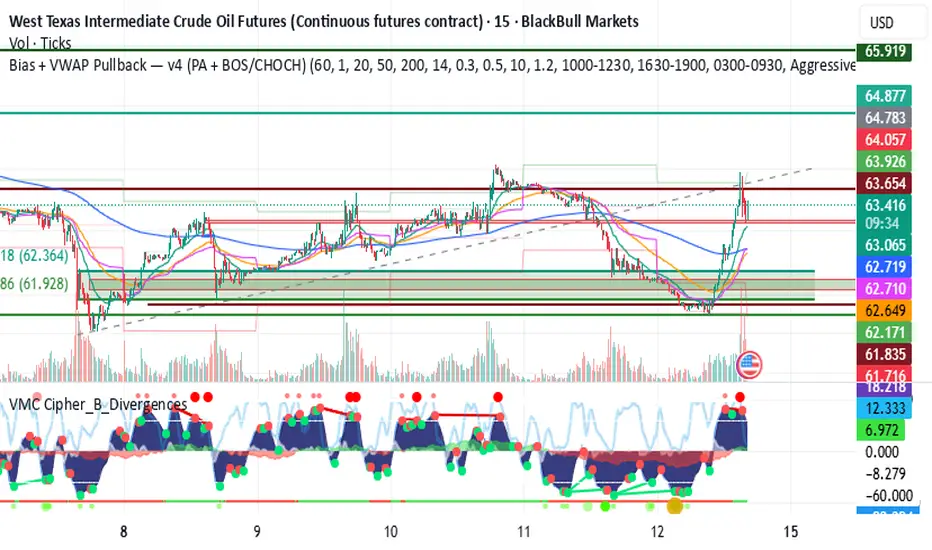Select the large red divergence dot near 12

click(739, 397)
